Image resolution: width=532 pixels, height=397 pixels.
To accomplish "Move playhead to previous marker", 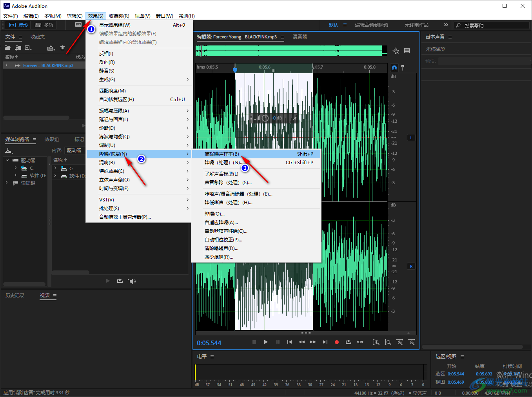I will click(x=289, y=342).
